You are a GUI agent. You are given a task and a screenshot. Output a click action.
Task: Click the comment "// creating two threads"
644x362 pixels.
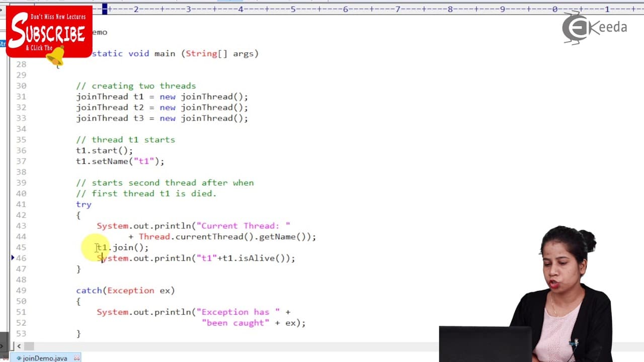point(136,85)
